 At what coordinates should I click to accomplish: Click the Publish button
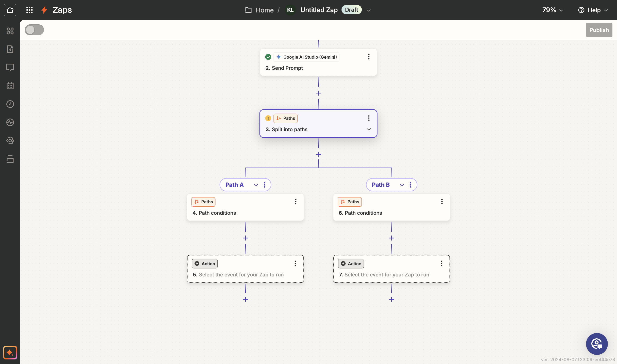[x=599, y=30]
